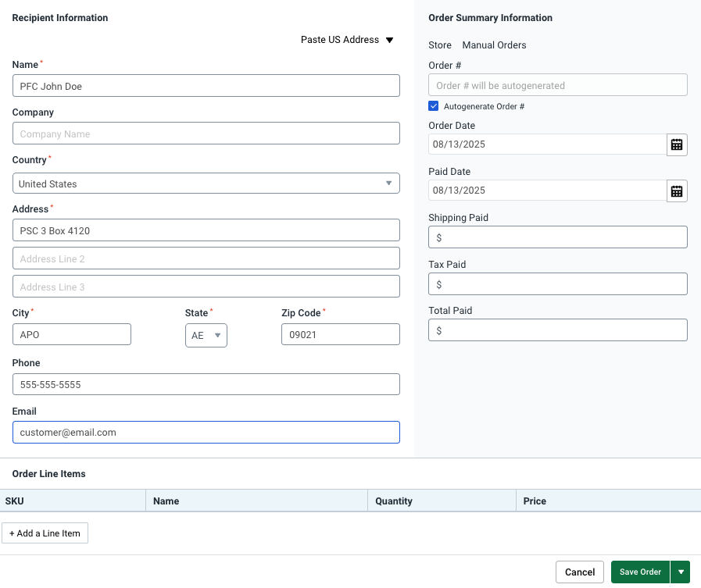Click the Save Order button

click(x=640, y=572)
